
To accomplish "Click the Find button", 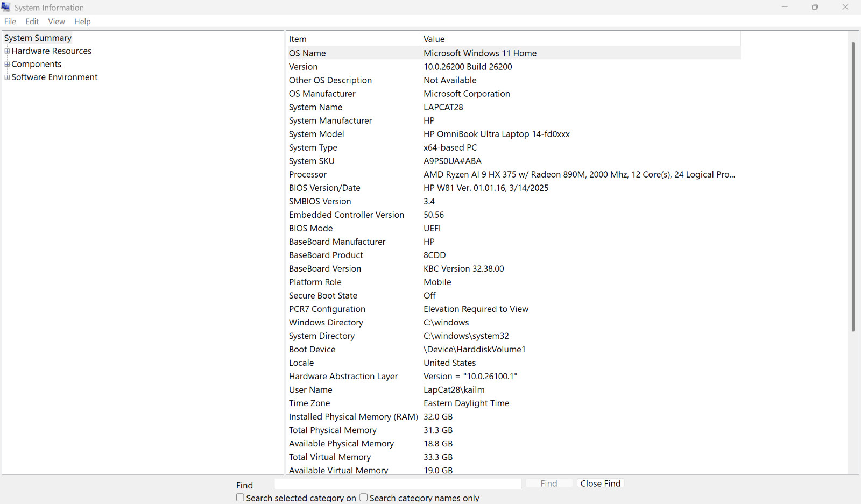I will click(549, 484).
